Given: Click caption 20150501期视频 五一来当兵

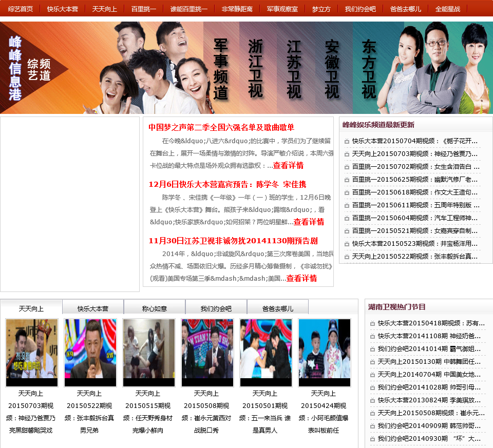Looking at the screenshot, I should point(265,412).
